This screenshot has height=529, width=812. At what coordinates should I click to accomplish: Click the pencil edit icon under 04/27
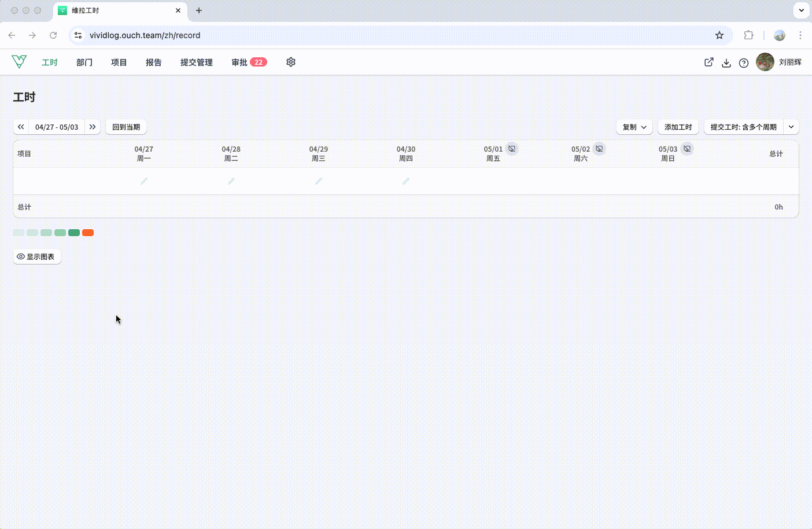point(144,181)
